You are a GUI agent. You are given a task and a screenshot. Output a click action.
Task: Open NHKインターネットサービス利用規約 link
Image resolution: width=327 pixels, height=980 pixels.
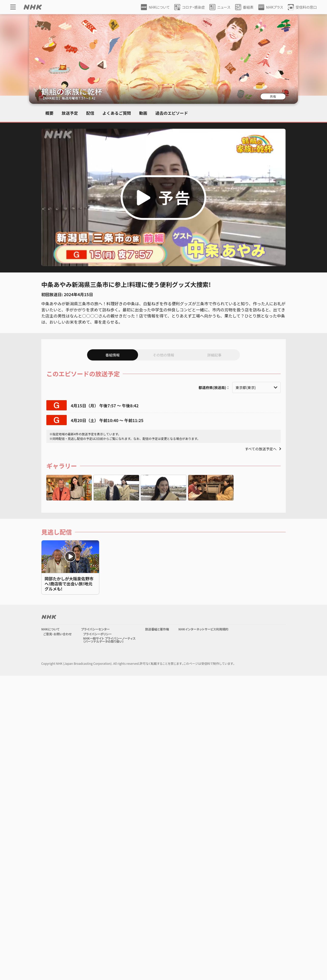(203, 629)
